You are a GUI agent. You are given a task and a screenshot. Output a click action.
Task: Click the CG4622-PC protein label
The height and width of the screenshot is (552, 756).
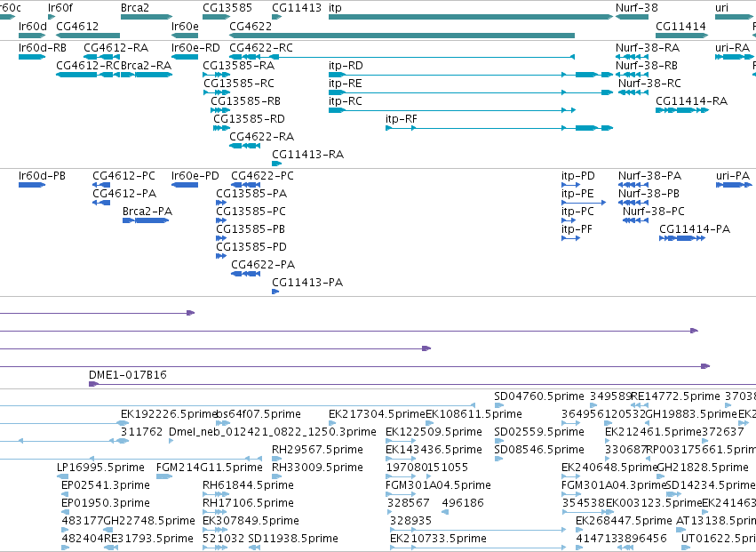tap(262, 176)
